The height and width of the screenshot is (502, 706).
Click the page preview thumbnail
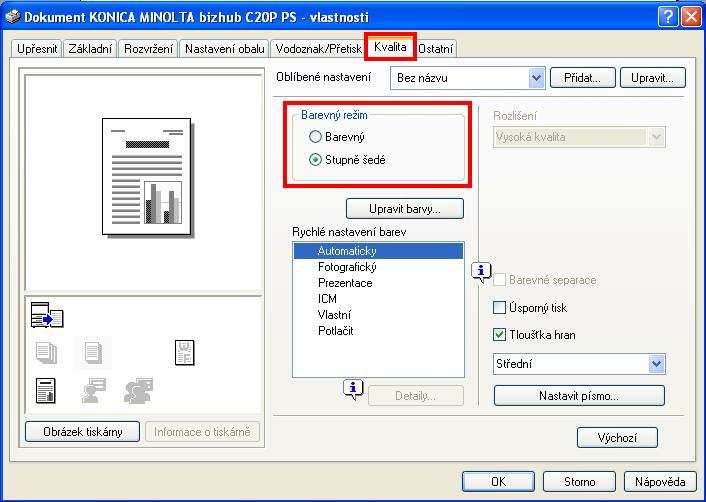pos(147,176)
